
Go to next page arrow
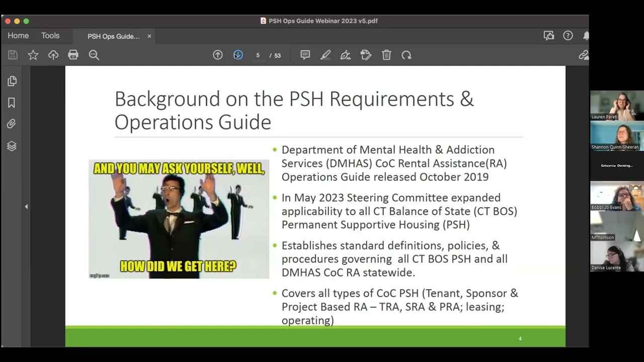(x=238, y=55)
